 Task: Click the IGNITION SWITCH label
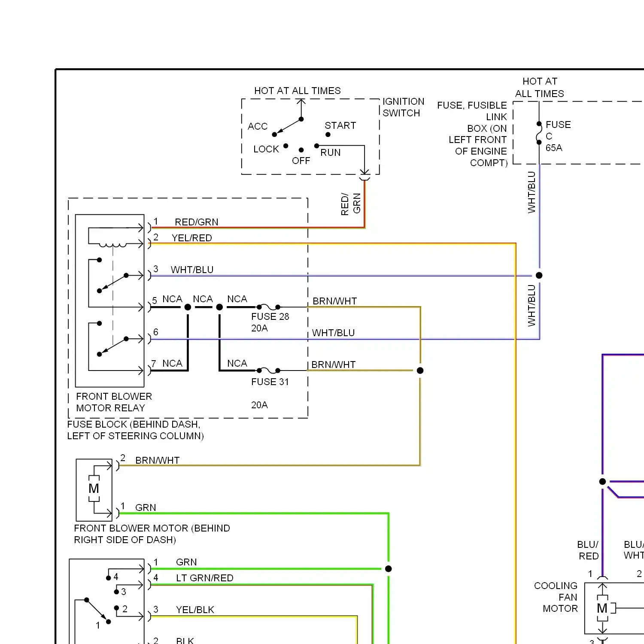click(403, 107)
